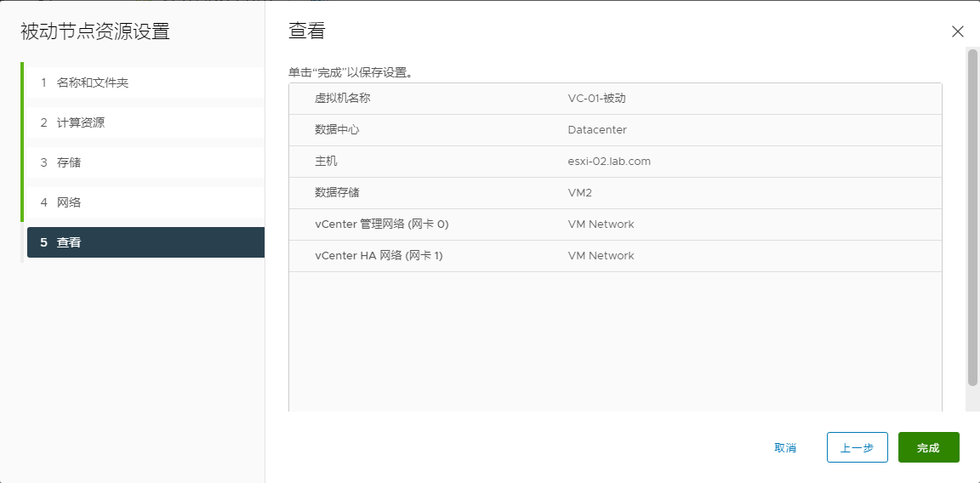
Task: Click the 数据中心 label
Action: (x=338, y=130)
